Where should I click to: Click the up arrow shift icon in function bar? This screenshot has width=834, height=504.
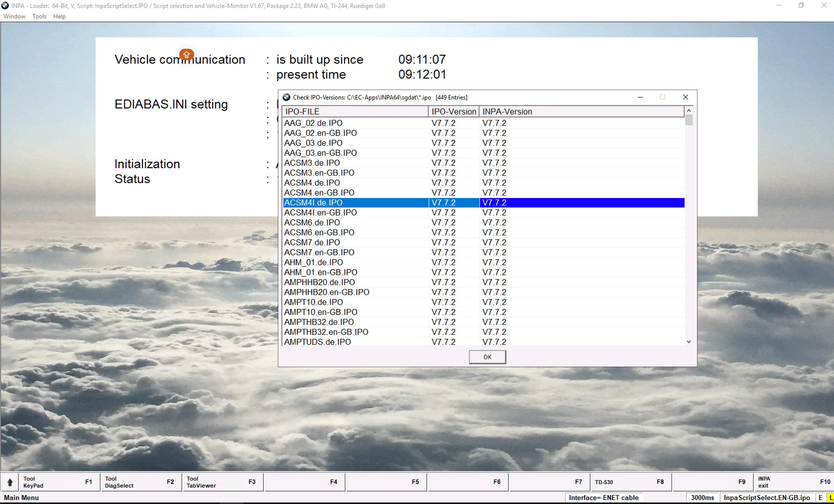point(10,482)
